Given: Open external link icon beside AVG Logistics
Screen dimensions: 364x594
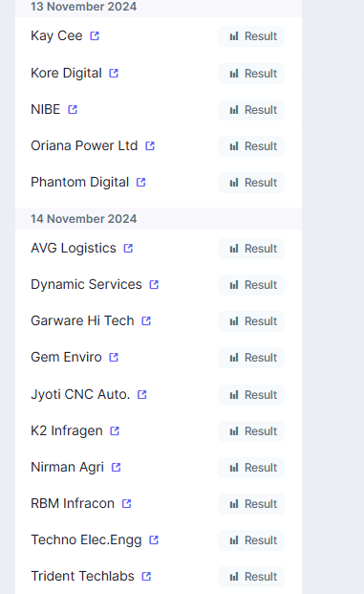Looking at the screenshot, I should click(x=129, y=248).
